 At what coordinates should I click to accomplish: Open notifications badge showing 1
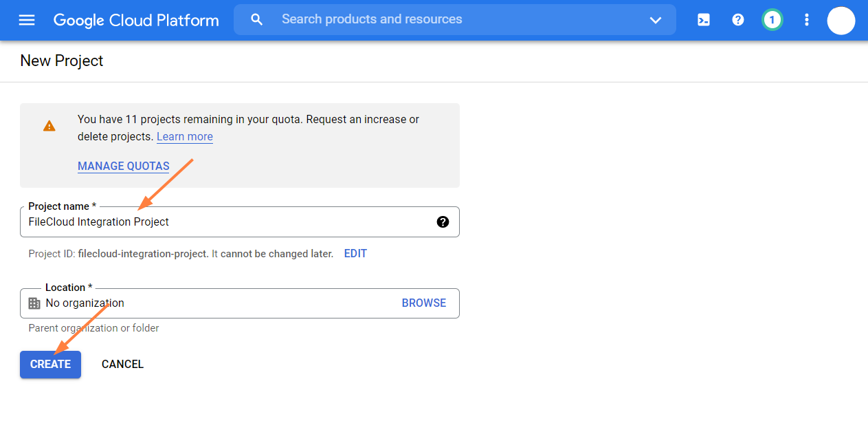pyautogui.click(x=772, y=20)
